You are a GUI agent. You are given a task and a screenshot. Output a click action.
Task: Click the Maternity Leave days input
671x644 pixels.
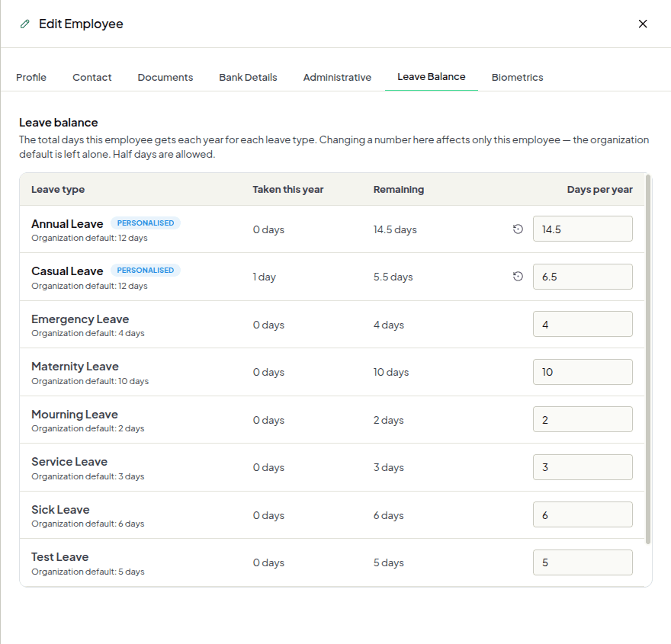pos(583,372)
